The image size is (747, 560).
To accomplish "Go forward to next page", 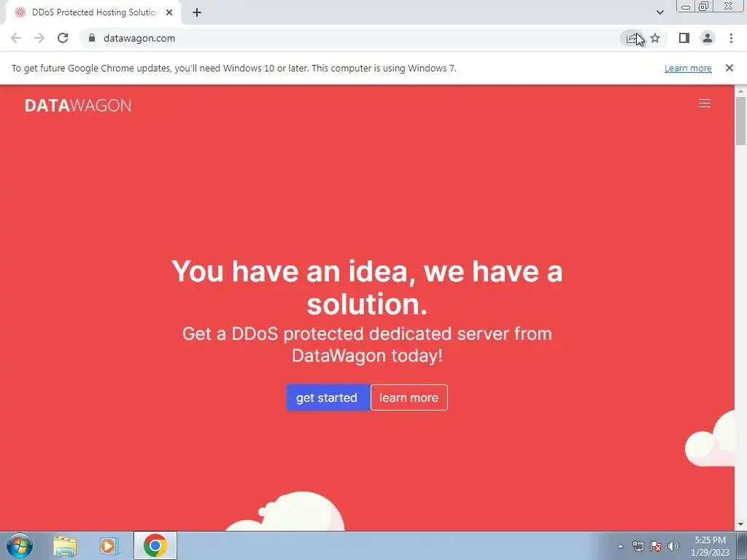I will tap(39, 38).
